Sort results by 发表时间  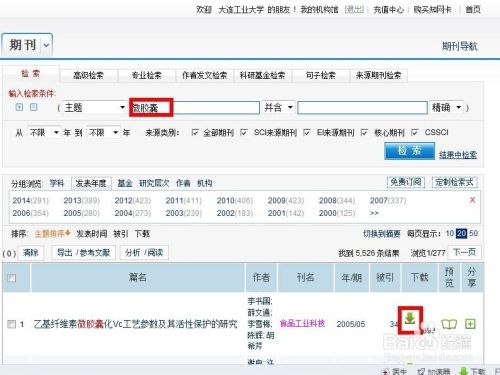click(92, 234)
